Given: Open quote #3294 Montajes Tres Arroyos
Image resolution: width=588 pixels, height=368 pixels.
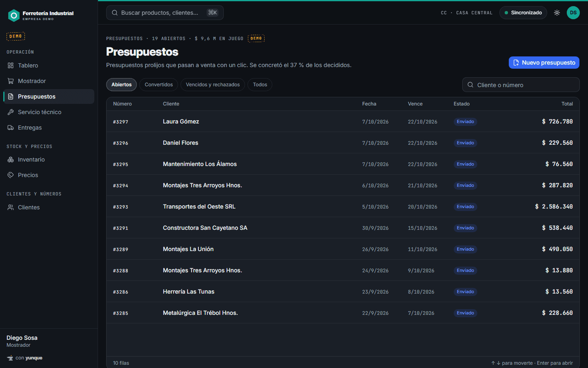Looking at the screenshot, I should tap(343, 185).
